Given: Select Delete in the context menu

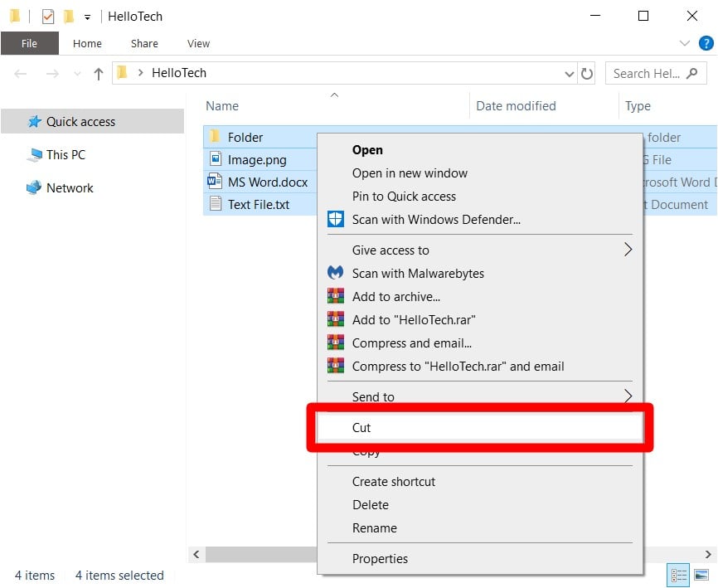Looking at the screenshot, I should [x=371, y=504].
